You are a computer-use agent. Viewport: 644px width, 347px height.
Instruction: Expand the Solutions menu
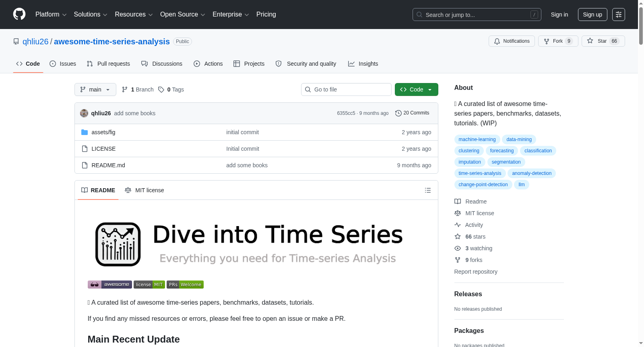click(x=91, y=15)
